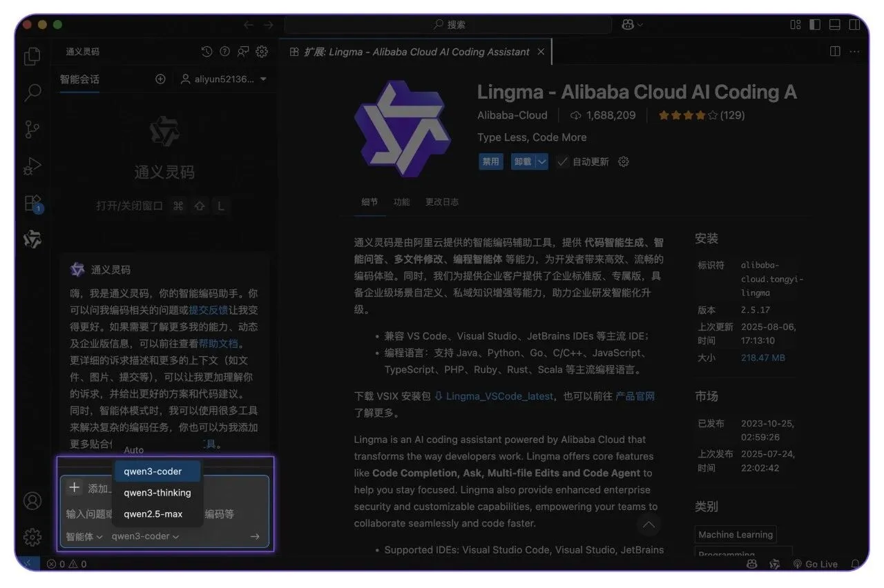Open the Source Control view
Screen dimensions: 884x588
(32, 129)
